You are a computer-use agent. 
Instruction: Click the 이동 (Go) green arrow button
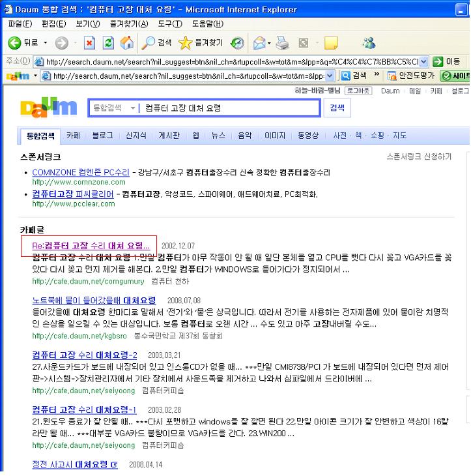(x=446, y=62)
